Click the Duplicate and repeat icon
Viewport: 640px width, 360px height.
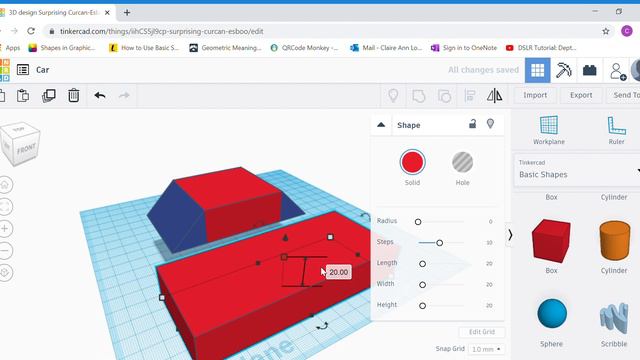[x=49, y=96]
